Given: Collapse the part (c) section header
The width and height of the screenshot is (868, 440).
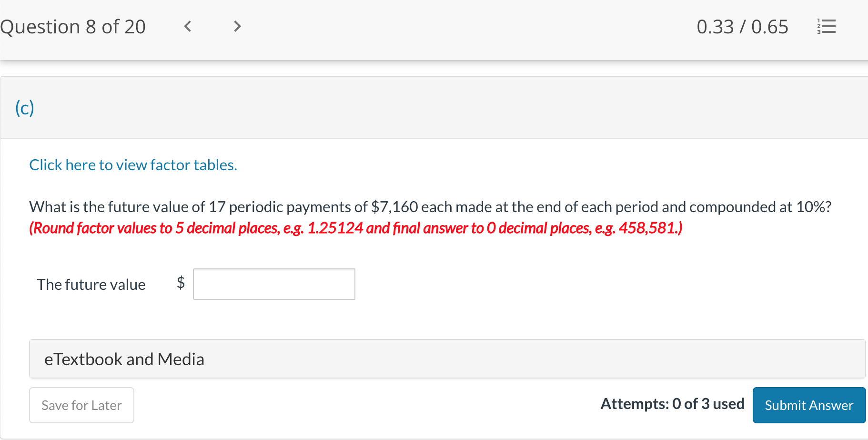Looking at the screenshot, I should (x=23, y=107).
